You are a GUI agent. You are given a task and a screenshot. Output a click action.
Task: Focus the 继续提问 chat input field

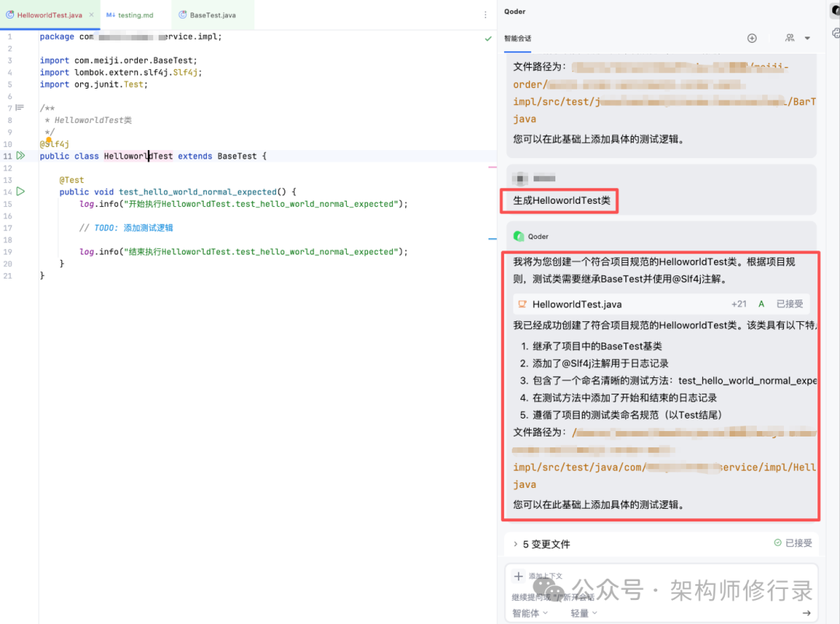tap(661, 597)
